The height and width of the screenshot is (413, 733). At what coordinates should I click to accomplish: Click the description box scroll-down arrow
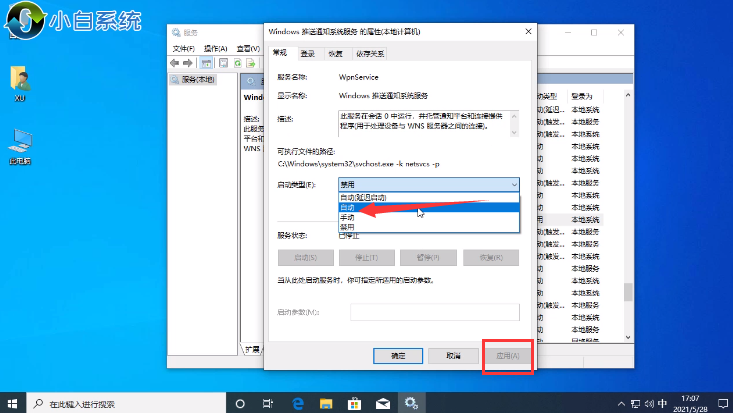pos(514,132)
